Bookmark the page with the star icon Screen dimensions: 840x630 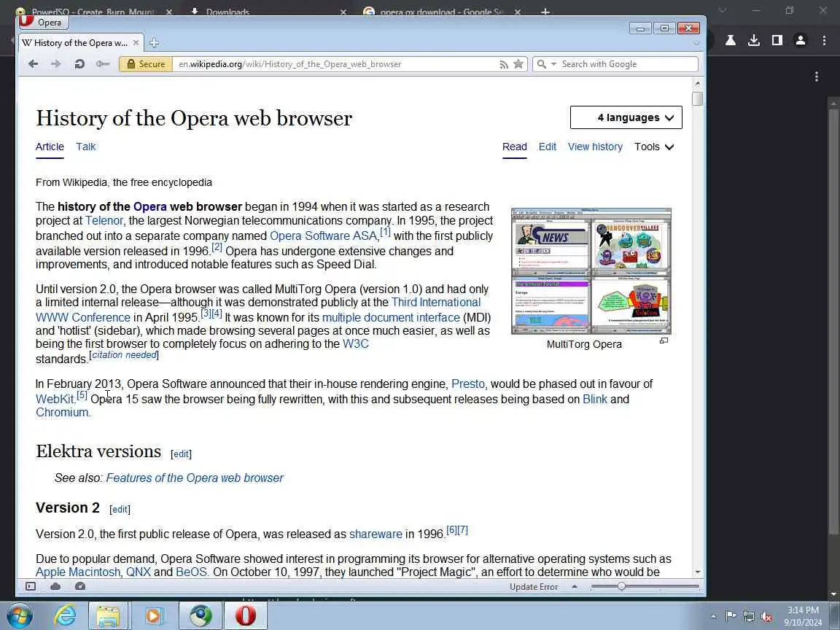(x=518, y=63)
